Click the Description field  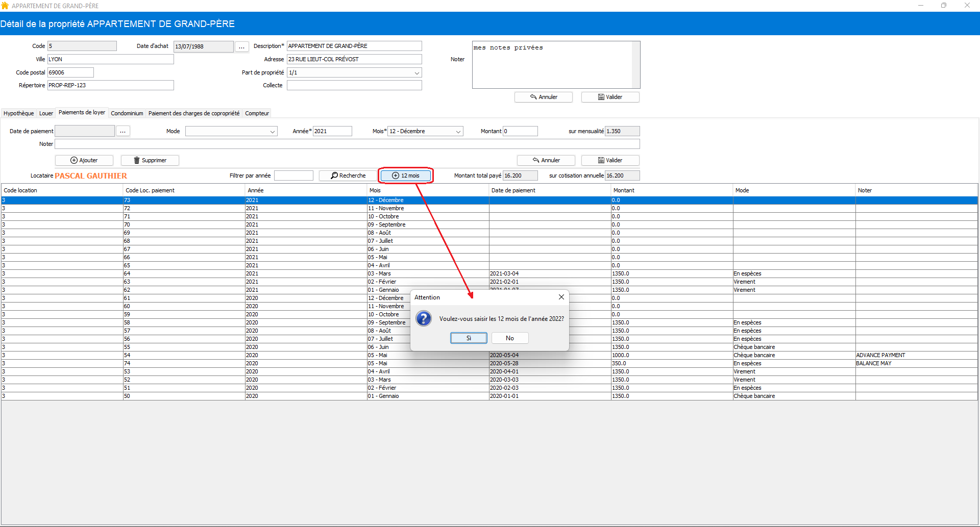(354, 46)
